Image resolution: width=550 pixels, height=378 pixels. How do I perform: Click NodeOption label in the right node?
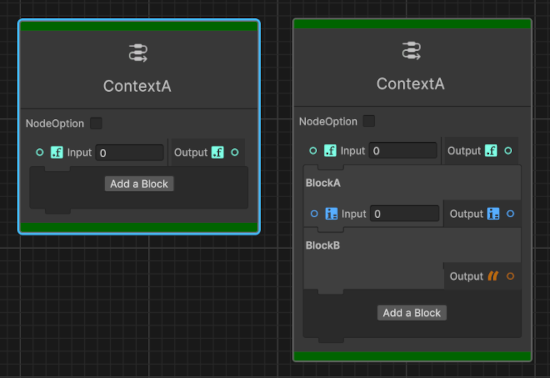coord(328,121)
